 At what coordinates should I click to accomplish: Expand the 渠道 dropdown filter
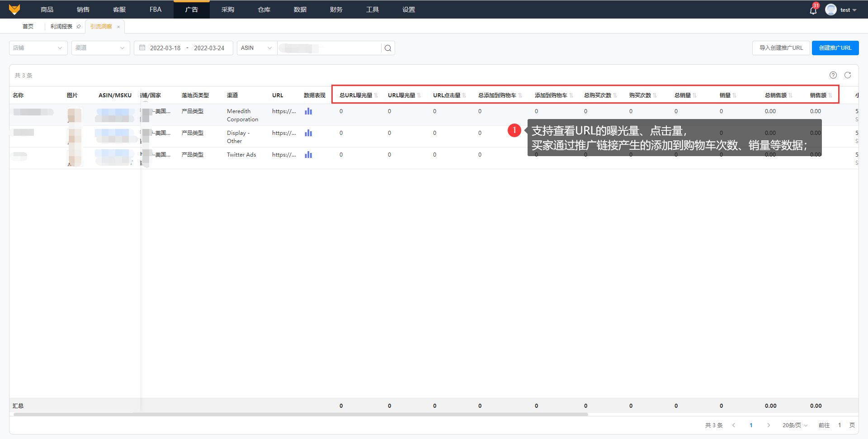100,48
